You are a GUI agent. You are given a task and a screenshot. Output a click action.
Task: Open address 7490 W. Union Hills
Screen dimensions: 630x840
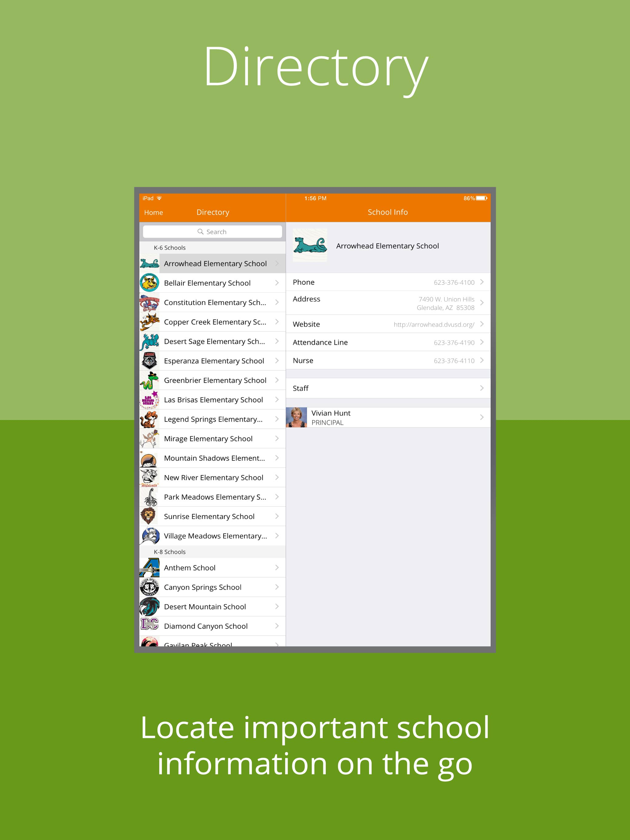click(446, 303)
